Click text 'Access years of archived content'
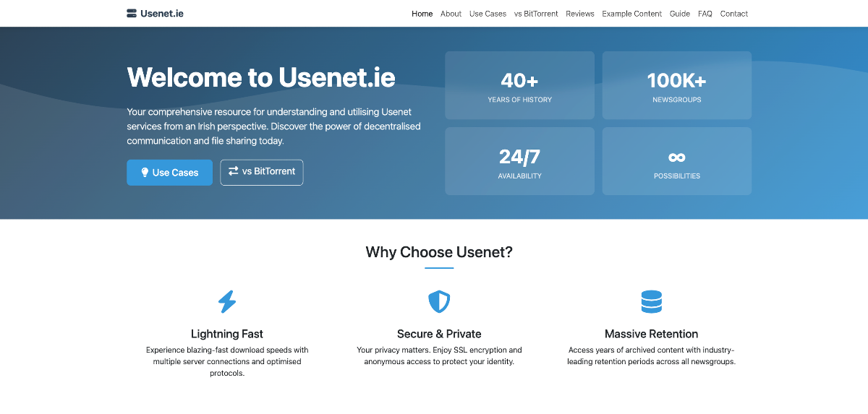The image size is (868, 414). pos(652,355)
